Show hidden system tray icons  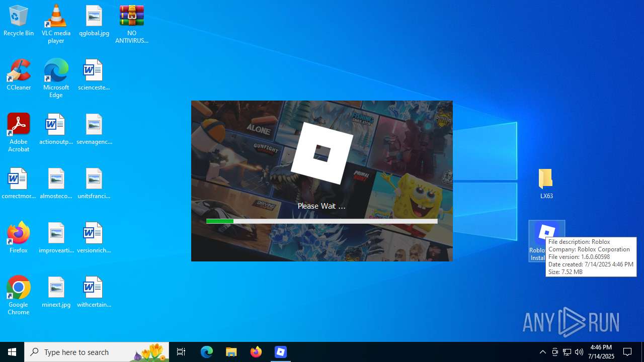(542, 352)
